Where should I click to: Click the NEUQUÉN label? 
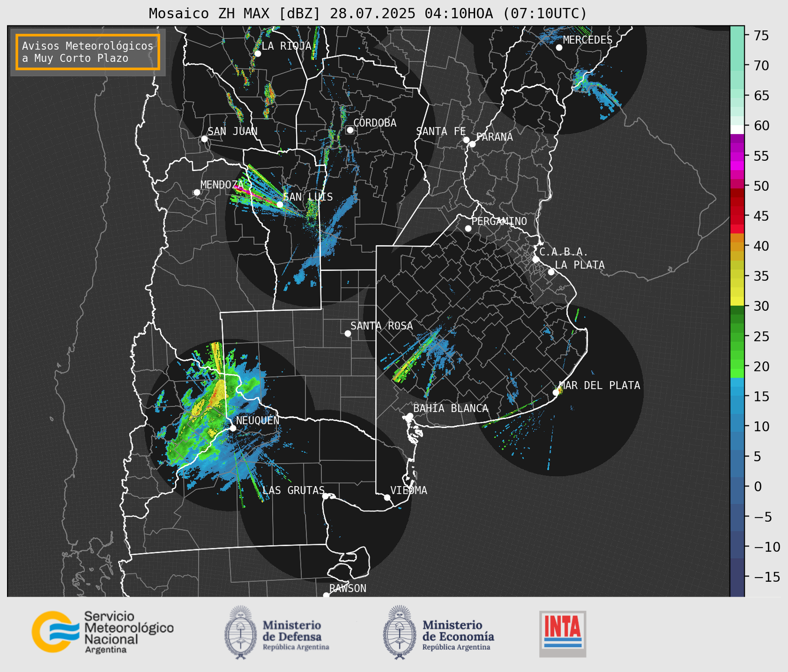coord(258,420)
